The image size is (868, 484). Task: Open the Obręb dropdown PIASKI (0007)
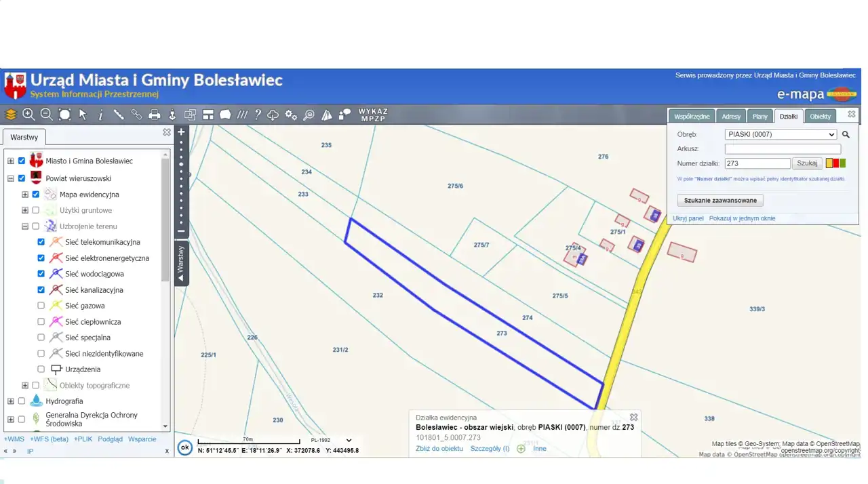tap(781, 134)
